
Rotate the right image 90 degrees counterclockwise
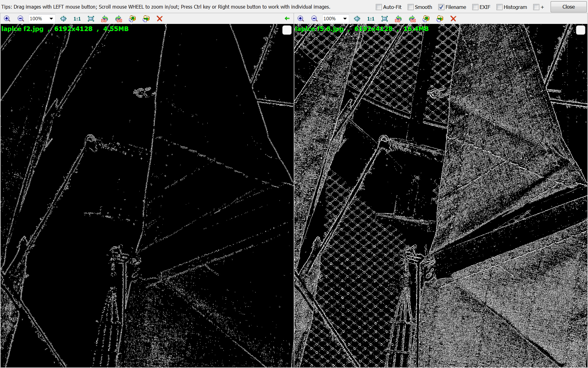[398, 19]
